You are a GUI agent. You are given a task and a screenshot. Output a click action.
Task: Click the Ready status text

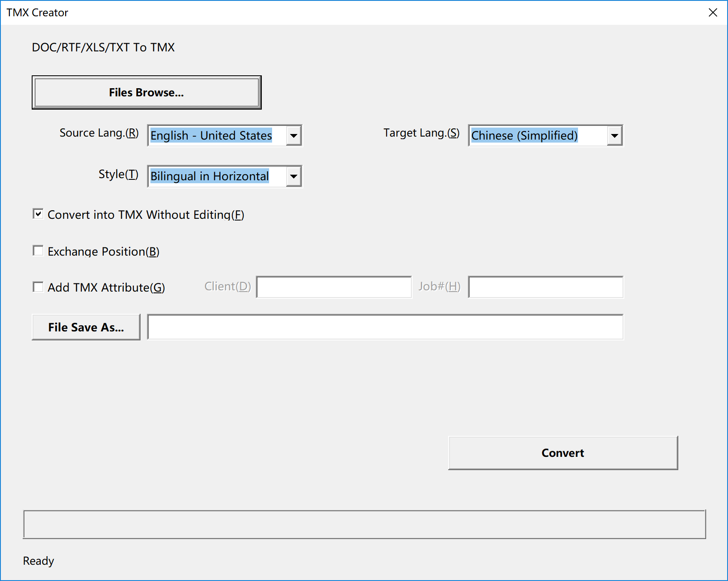(39, 561)
